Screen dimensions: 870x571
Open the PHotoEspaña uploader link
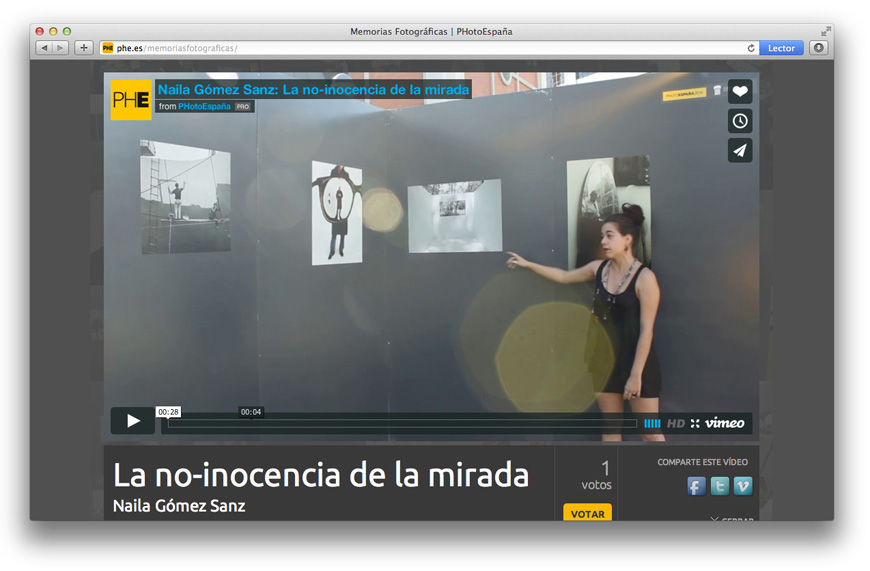click(204, 106)
